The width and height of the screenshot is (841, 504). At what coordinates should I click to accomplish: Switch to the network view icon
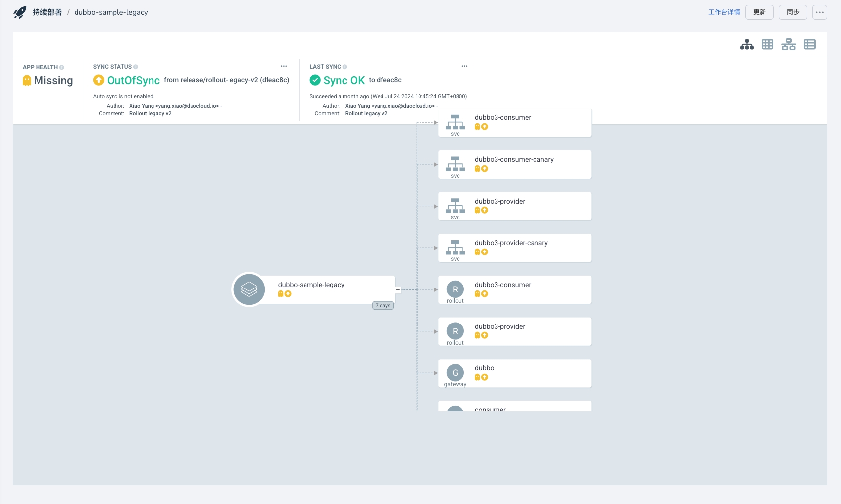point(788,45)
